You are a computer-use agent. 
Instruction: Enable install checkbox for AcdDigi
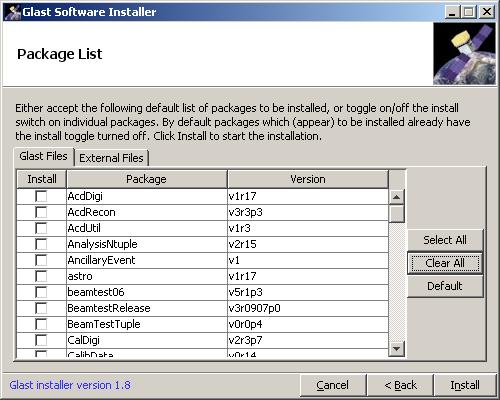tap(41, 196)
